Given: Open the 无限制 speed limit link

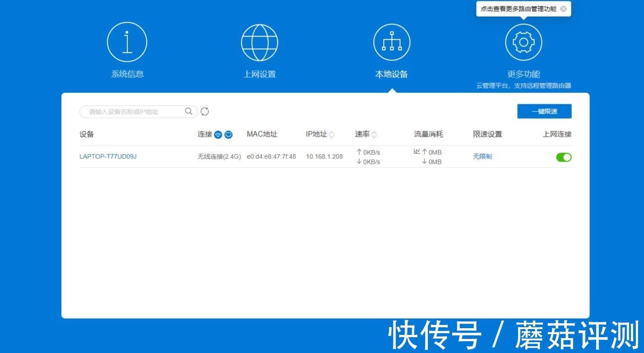Looking at the screenshot, I should (x=482, y=157).
